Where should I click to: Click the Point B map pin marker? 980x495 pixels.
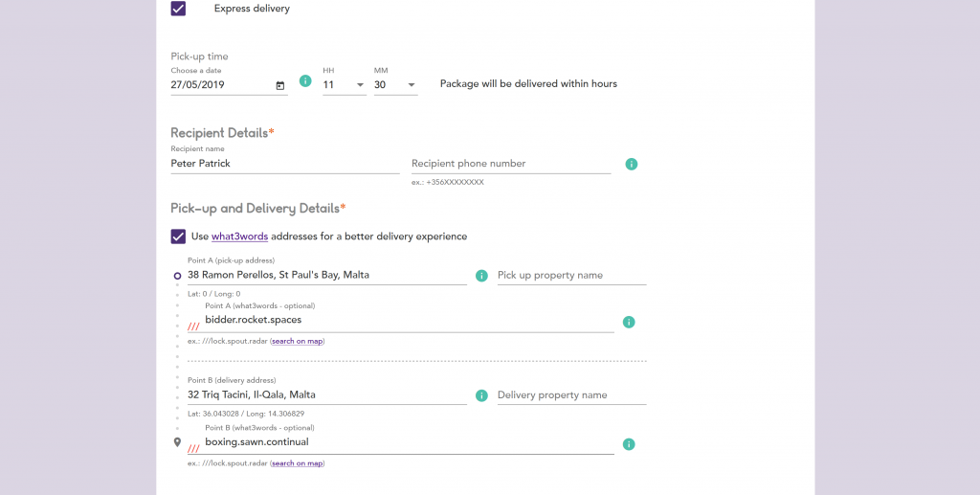click(x=177, y=442)
